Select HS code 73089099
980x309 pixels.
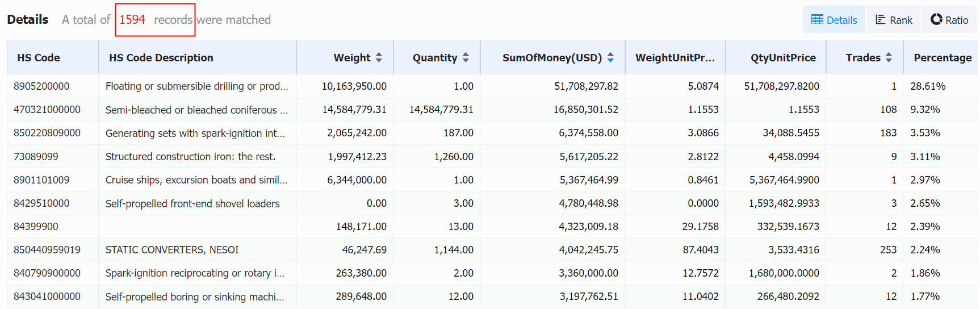[x=36, y=157]
